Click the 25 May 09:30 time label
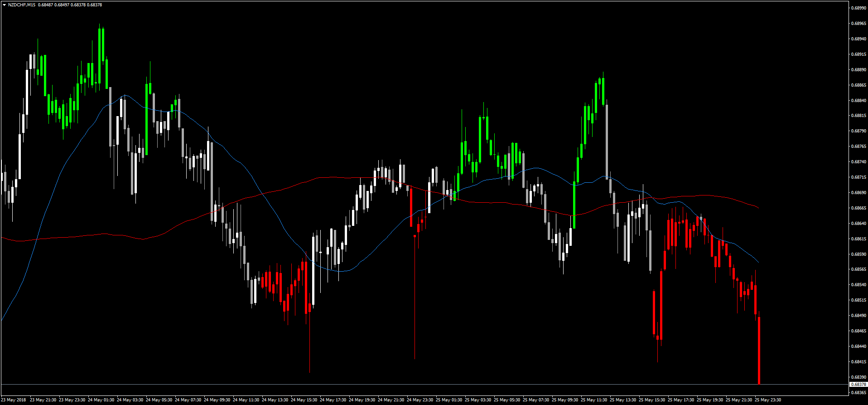868x405 pixels. (565, 400)
